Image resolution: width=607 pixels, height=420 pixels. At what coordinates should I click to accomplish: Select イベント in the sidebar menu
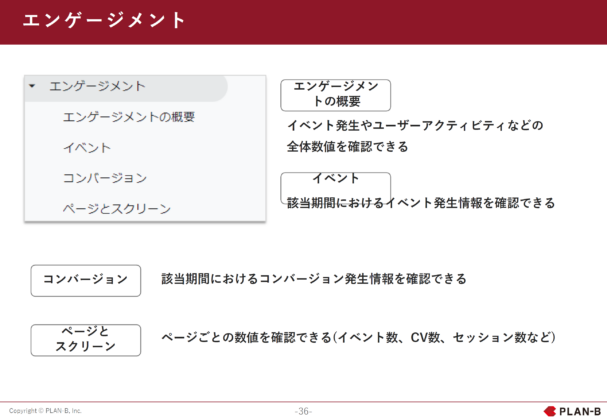click(86, 148)
